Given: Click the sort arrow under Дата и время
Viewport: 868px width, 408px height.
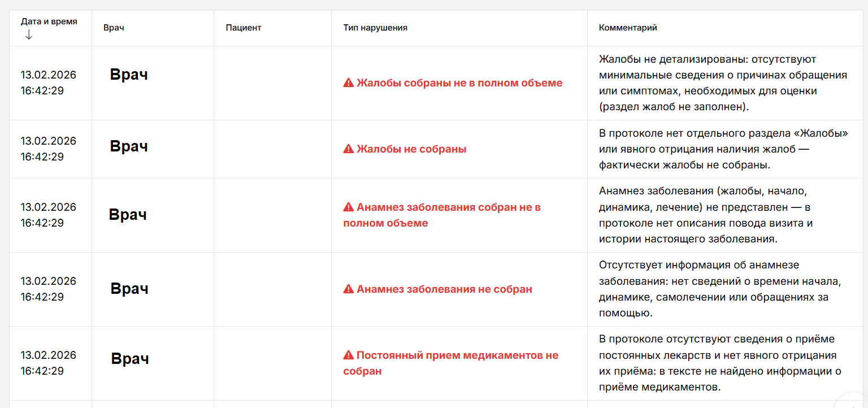Looking at the screenshot, I should pyautogui.click(x=29, y=35).
